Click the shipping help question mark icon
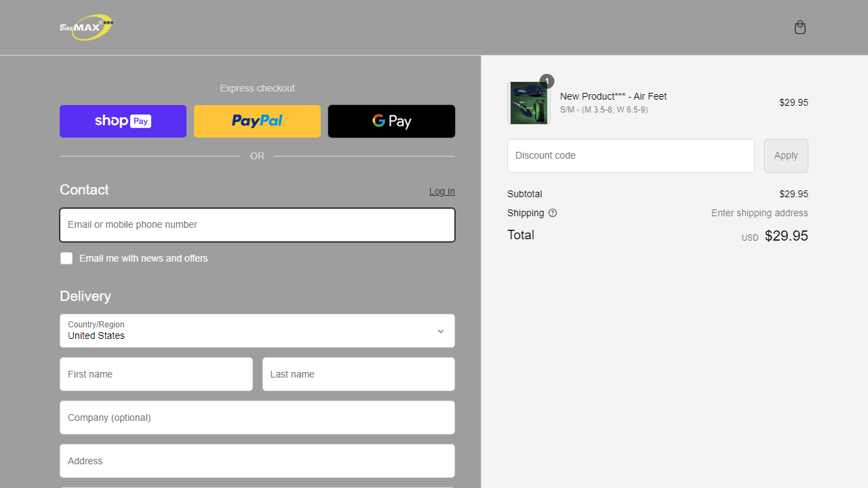 click(x=553, y=213)
